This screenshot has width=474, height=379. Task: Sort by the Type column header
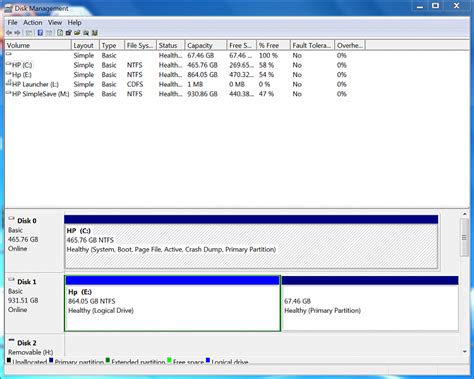tap(112, 45)
